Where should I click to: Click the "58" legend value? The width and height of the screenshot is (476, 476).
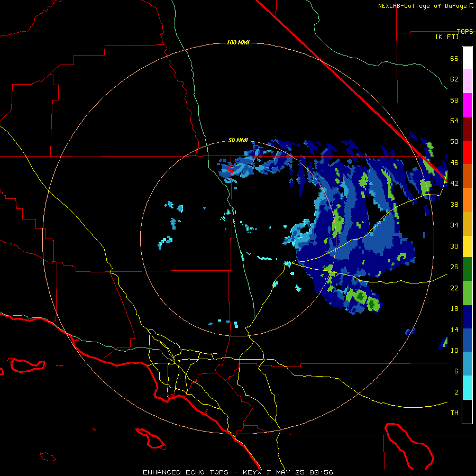coord(454,100)
